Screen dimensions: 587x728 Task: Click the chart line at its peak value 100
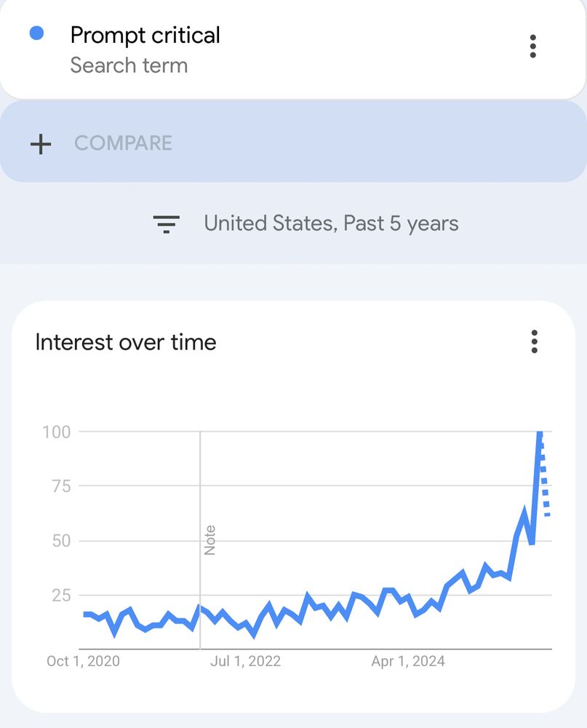coord(540,431)
